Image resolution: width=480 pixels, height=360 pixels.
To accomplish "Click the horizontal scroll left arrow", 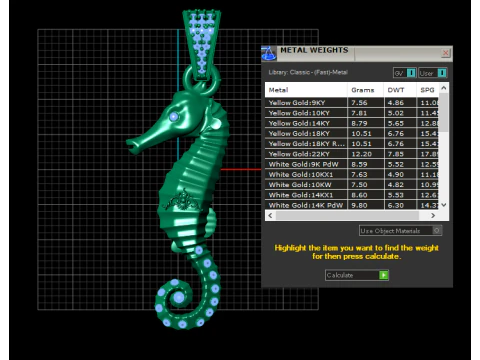I will (270, 216).
